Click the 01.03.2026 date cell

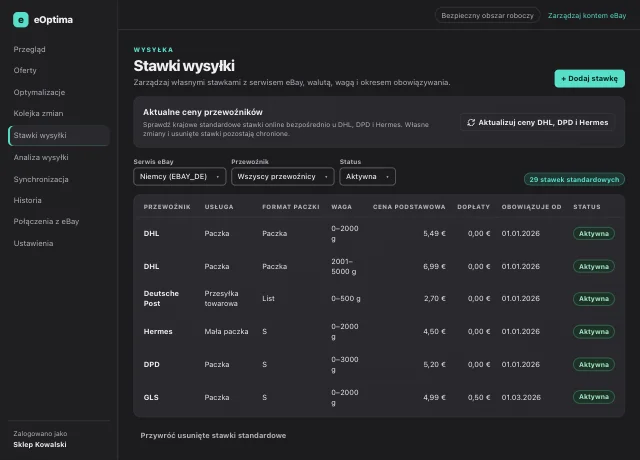pos(521,397)
